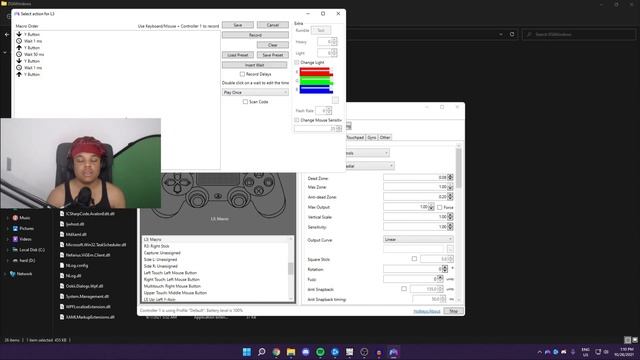Click the Record macro button
The width and height of the screenshot is (640, 360).
(x=255, y=35)
